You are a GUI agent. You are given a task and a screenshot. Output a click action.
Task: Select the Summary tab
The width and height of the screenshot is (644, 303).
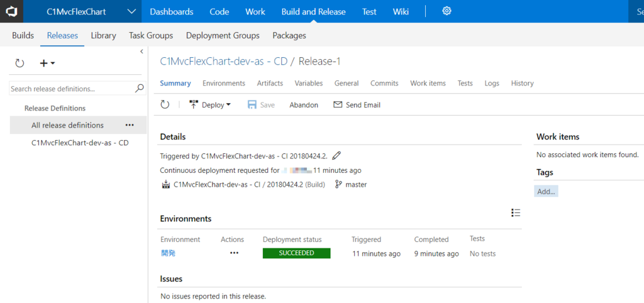(175, 83)
